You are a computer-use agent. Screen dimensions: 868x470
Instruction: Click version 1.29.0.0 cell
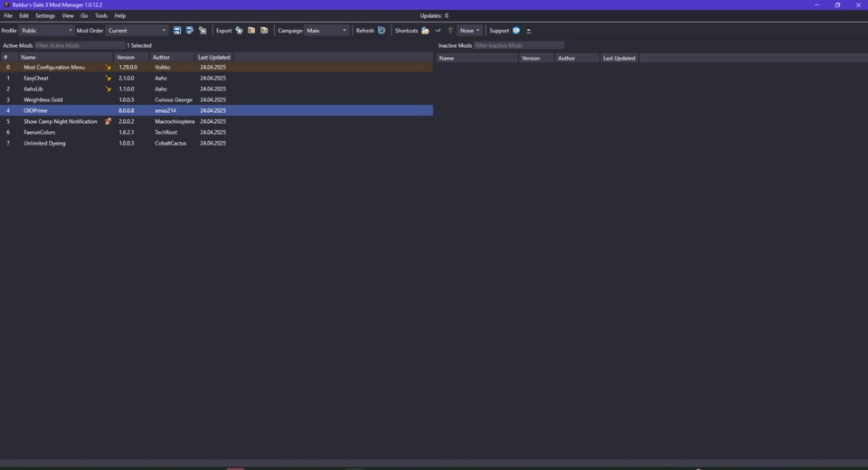click(127, 67)
